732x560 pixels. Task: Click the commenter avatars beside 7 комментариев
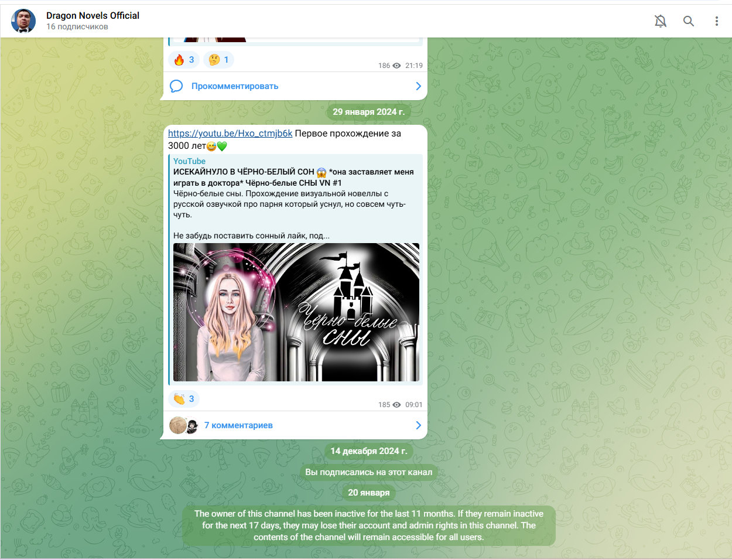pos(184,425)
